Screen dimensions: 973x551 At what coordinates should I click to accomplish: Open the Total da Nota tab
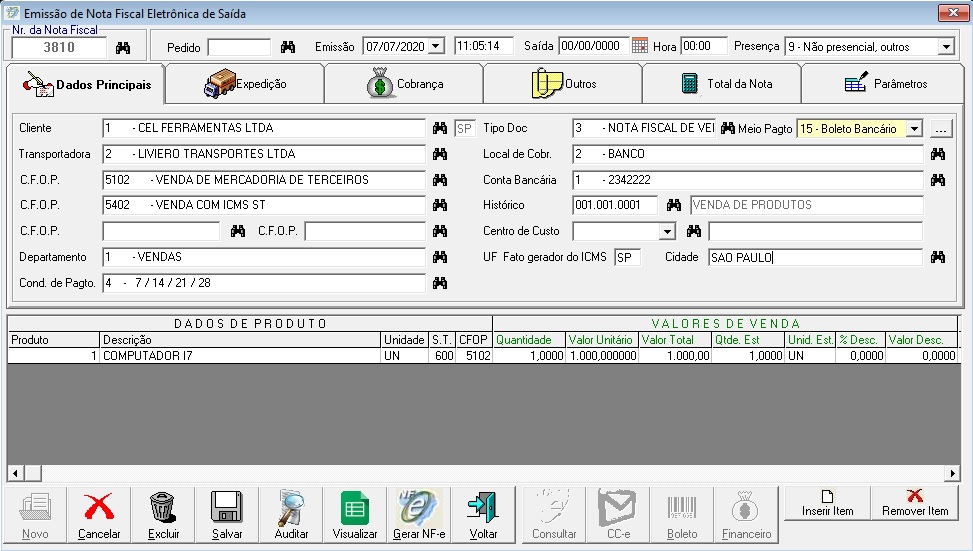(724, 84)
